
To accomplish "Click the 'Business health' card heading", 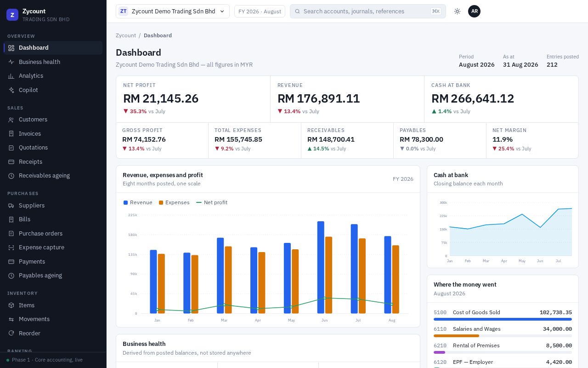I will coord(144,344).
